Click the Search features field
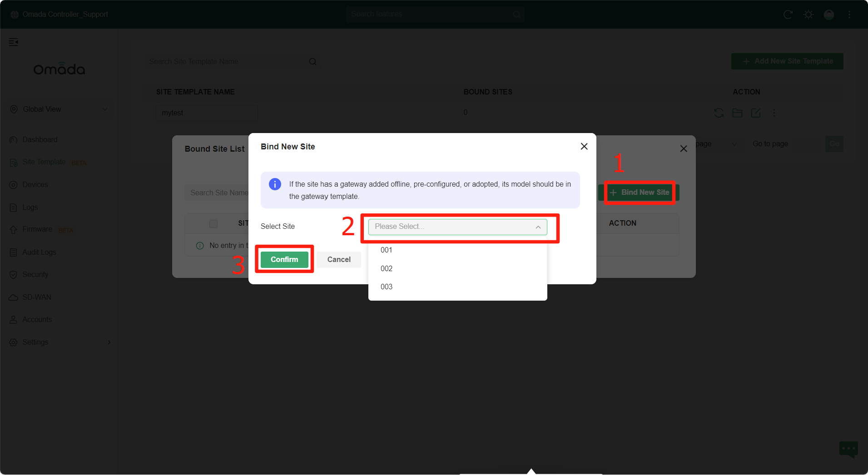Viewport: 868px width, 475px height. pyautogui.click(x=435, y=14)
